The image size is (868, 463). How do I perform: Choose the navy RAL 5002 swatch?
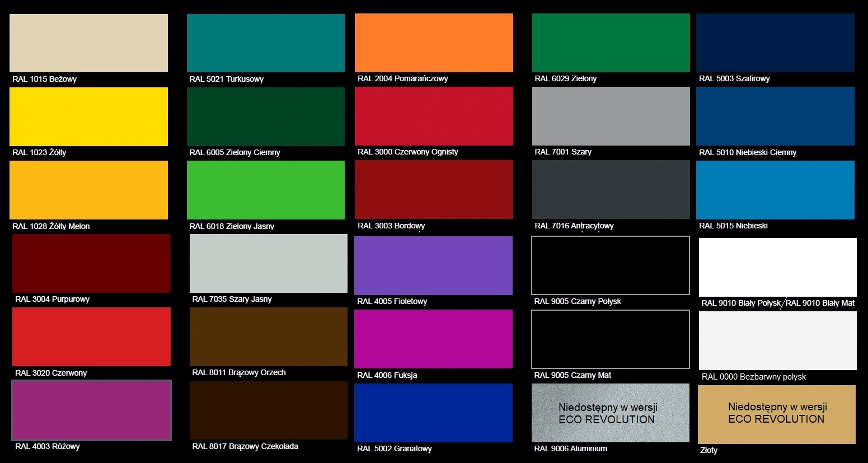(x=433, y=413)
